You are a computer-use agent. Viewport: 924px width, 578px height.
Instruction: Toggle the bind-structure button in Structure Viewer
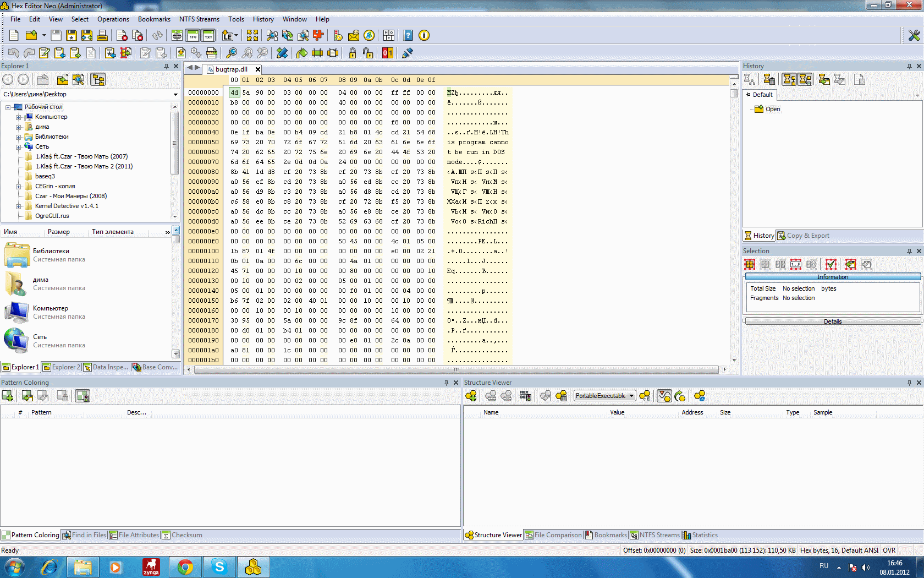tap(664, 396)
